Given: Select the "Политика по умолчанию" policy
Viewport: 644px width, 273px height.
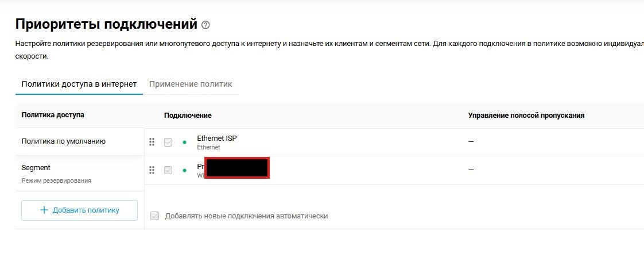Looking at the screenshot, I should [63, 141].
